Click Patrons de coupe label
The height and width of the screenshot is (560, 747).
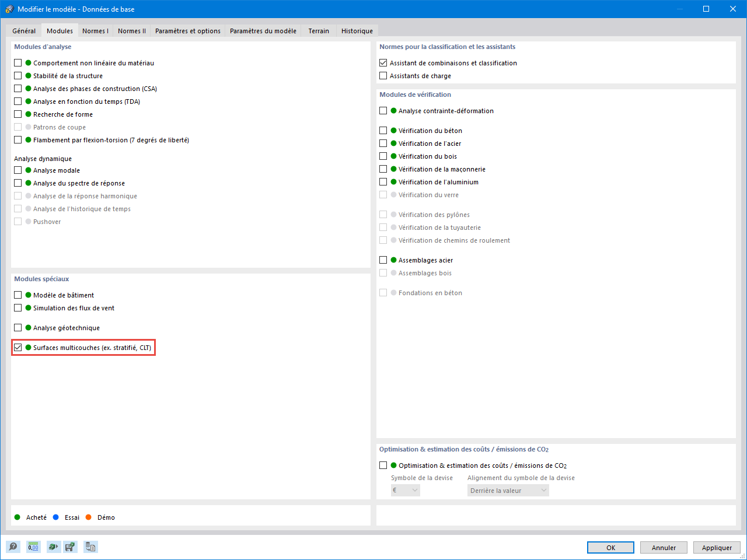pyautogui.click(x=60, y=127)
